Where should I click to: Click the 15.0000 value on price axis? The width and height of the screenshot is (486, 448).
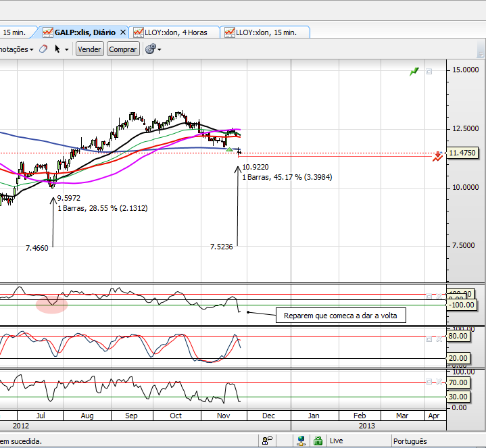(x=466, y=70)
